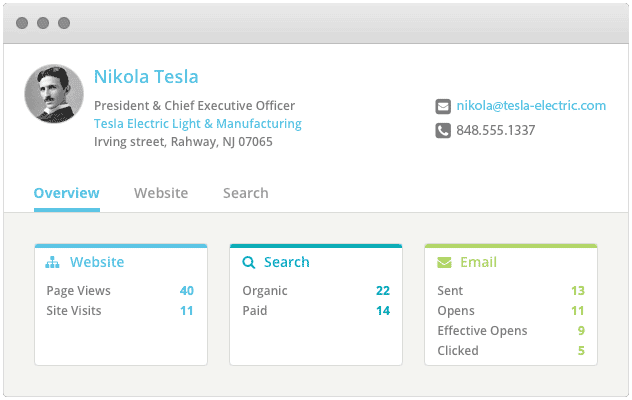Click the Site Visits count 11
632x400 pixels.
click(x=186, y=311)
